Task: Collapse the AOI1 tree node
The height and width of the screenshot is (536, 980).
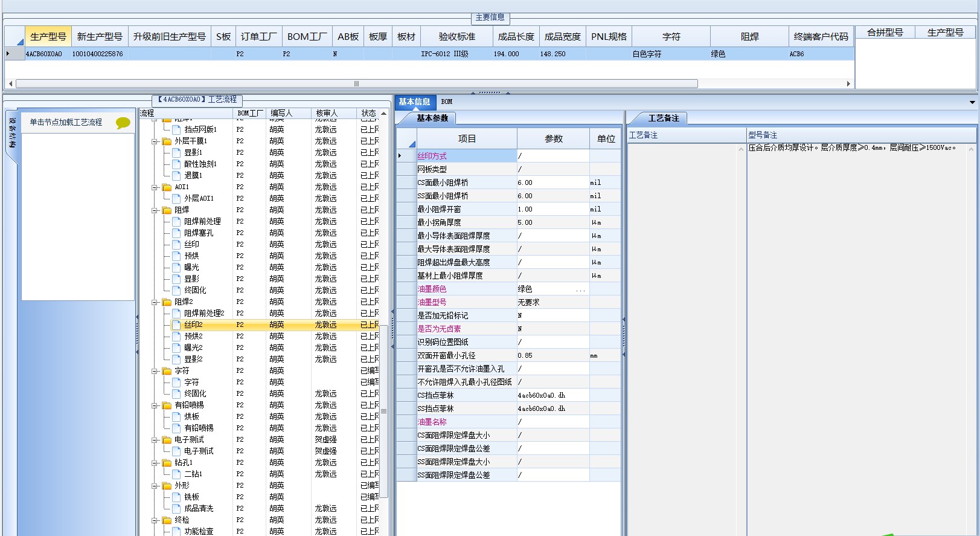Action: (x=155, y=187)
